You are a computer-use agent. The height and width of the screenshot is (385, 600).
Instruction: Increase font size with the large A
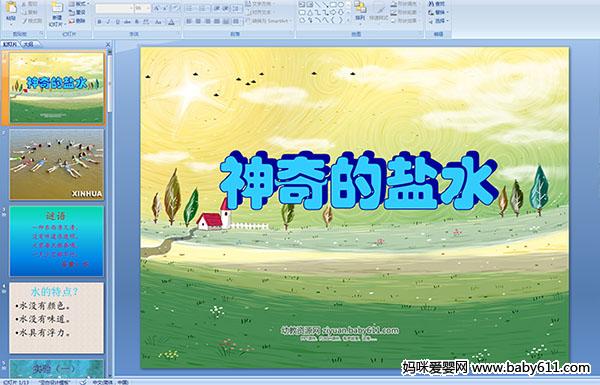(157, 8)
